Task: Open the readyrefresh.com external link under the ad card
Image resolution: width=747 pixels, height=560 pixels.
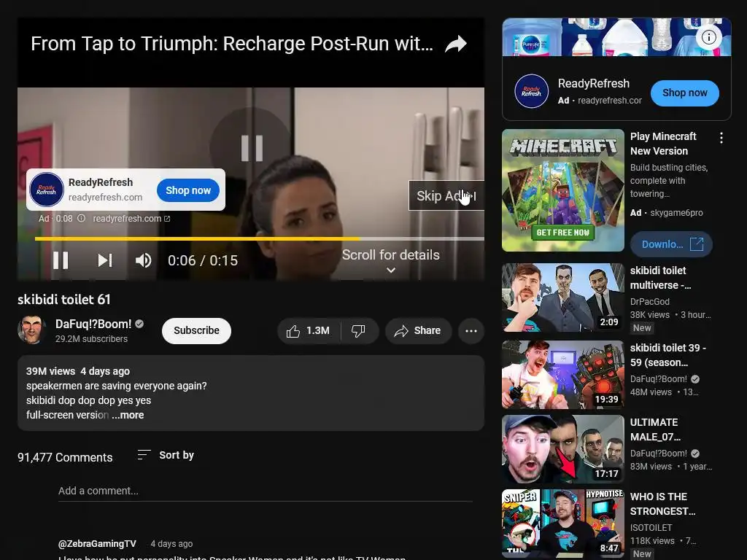Action: coord(131,219)
